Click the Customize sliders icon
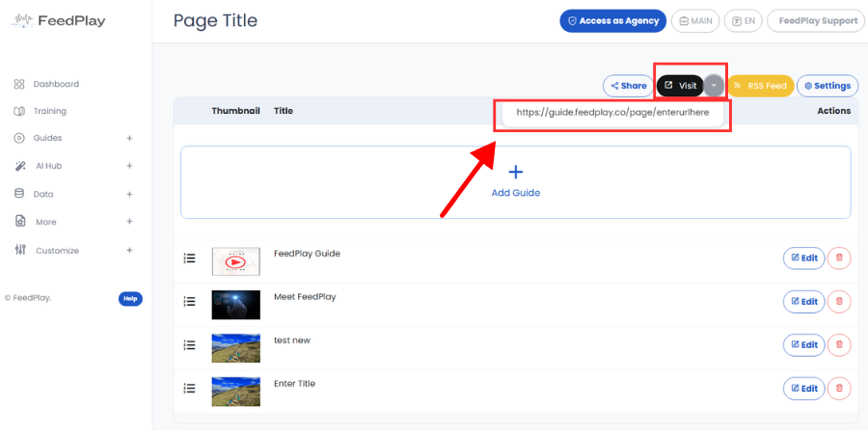The height and width of the screenshot is (434, 868). pos(20,250)
